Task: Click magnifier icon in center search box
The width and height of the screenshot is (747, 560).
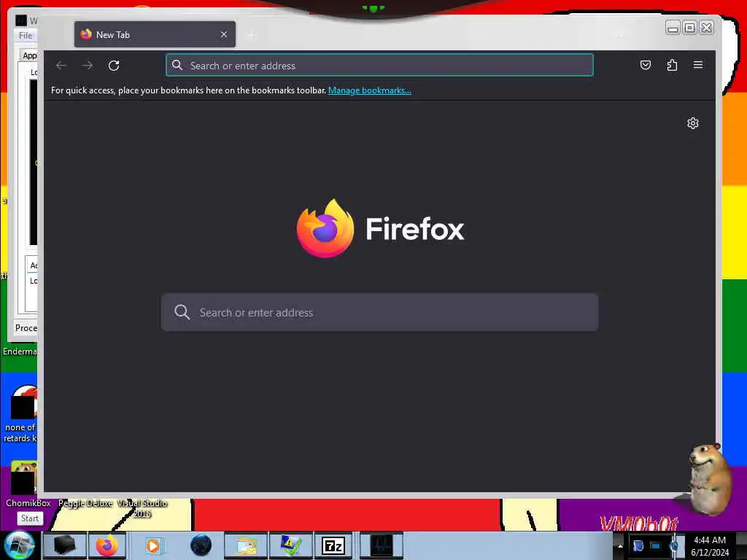Action: (182, 312)
